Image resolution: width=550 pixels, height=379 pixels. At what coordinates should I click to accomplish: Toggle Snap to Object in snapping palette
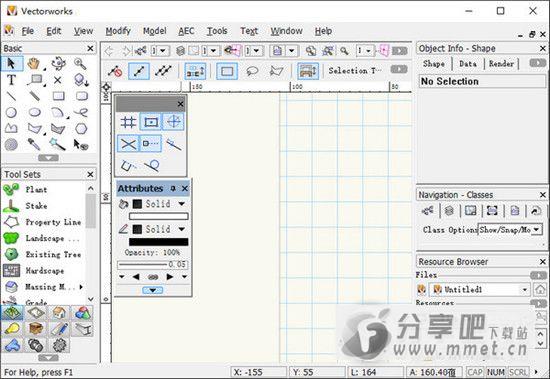click(x=151, y=122)
